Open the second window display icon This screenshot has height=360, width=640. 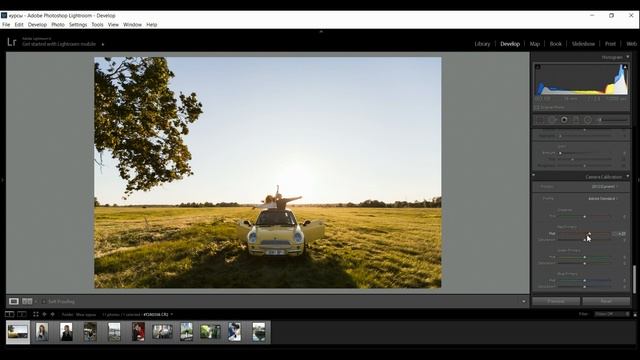tap(22, 314)
